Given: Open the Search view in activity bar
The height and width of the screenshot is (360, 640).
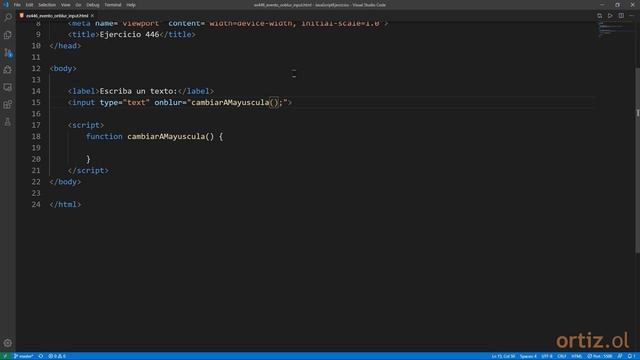Looking at the screenshot, I should [x=8, y=18].
